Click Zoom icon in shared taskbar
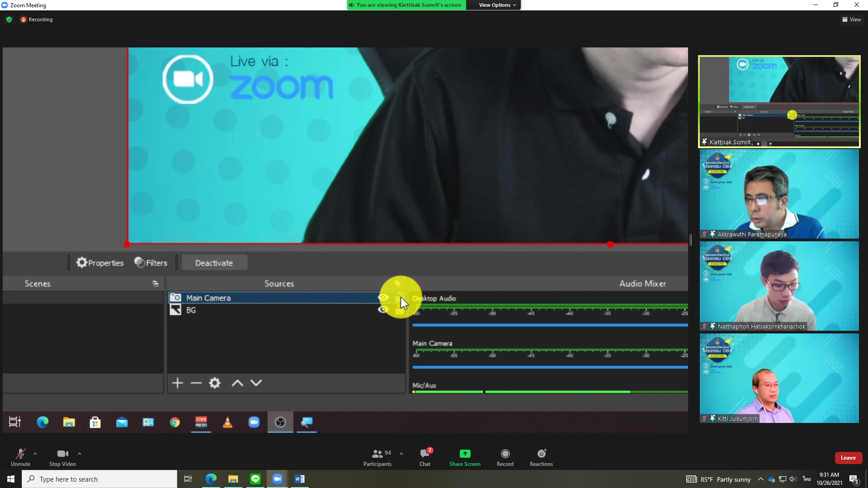The image size is (868, 488). coord(254,422)
